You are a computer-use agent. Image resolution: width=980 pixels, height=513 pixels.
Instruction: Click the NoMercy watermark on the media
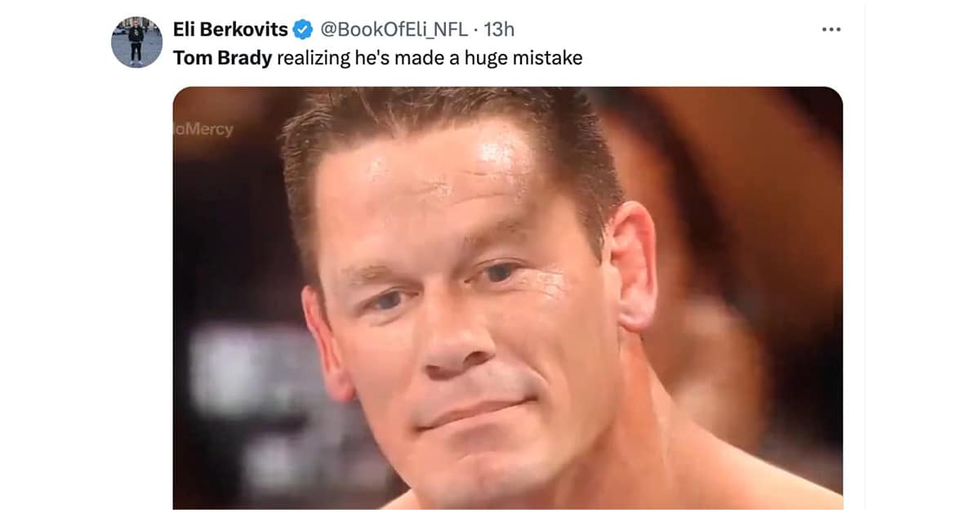203,129
